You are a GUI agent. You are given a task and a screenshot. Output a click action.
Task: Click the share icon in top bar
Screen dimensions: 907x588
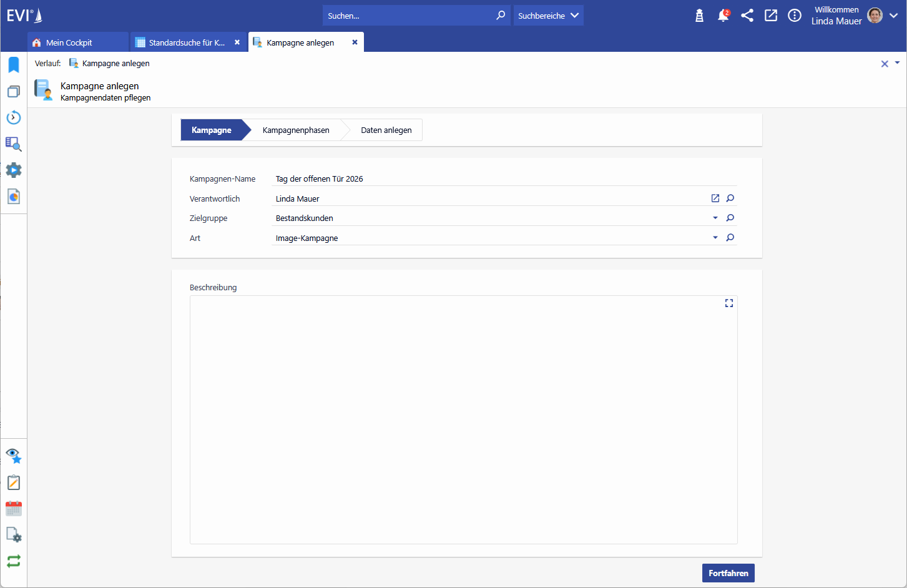(x=747, y=16)
